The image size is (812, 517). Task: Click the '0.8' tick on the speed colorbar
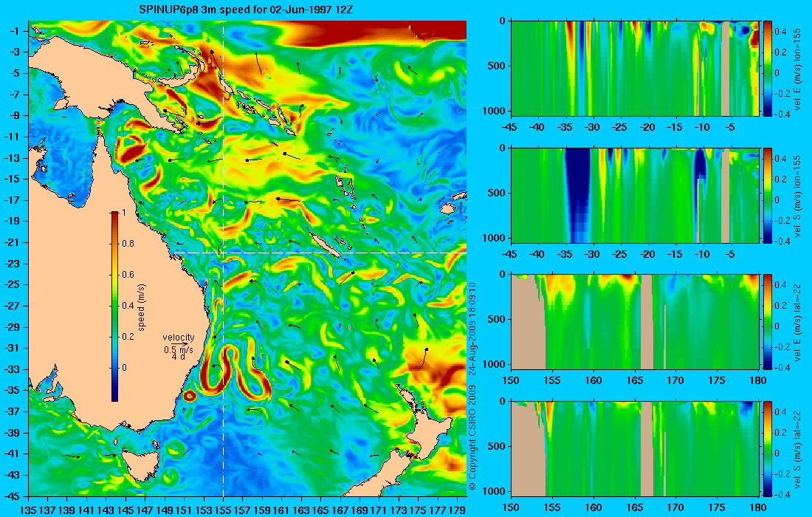pos(128,244)
